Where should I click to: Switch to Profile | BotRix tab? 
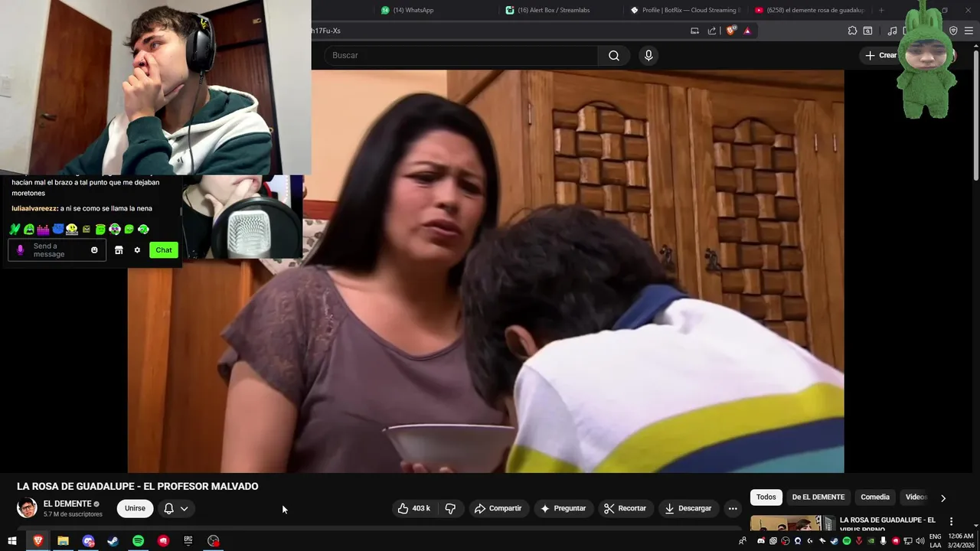pyautogui.click(x=685, y=10)
